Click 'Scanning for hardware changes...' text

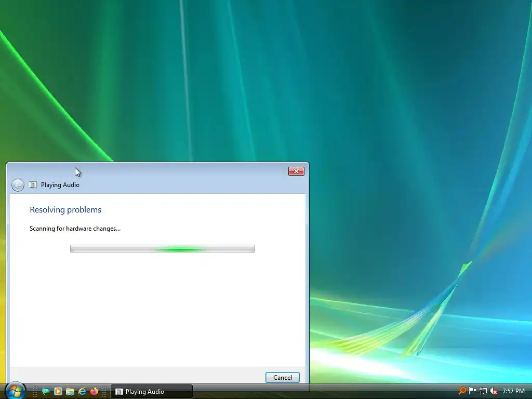coord(75,229)
